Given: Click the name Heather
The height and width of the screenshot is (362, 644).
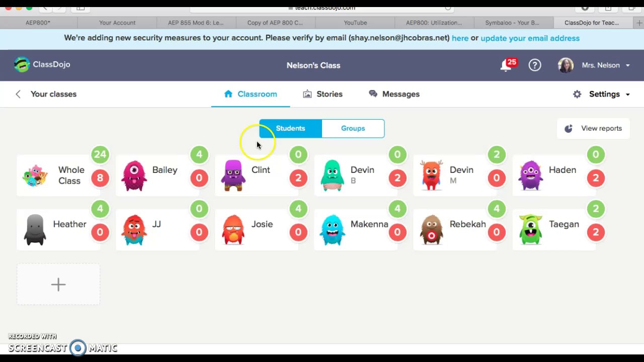Looking at the screenshot, I should (x=69, y=224).
